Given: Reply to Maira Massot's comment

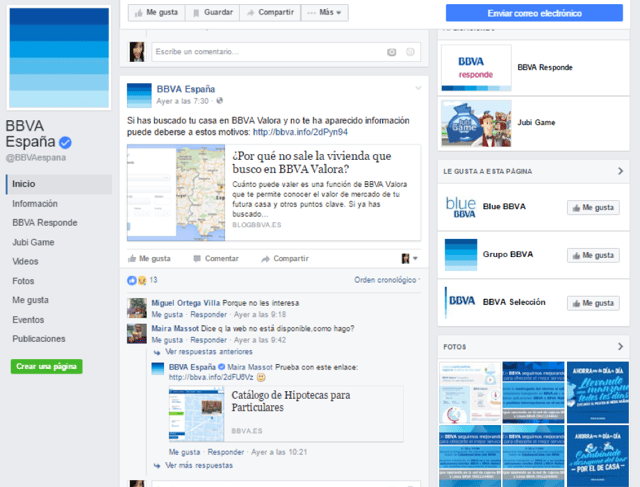Looking at the screenshot, I should pos(209,340).
